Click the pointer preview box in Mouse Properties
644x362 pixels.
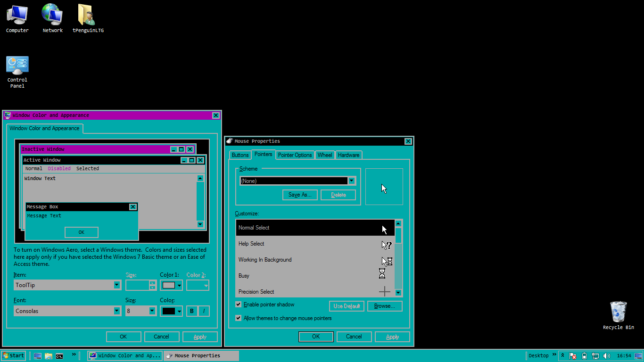pyautogui.click(x=384, y=187)
